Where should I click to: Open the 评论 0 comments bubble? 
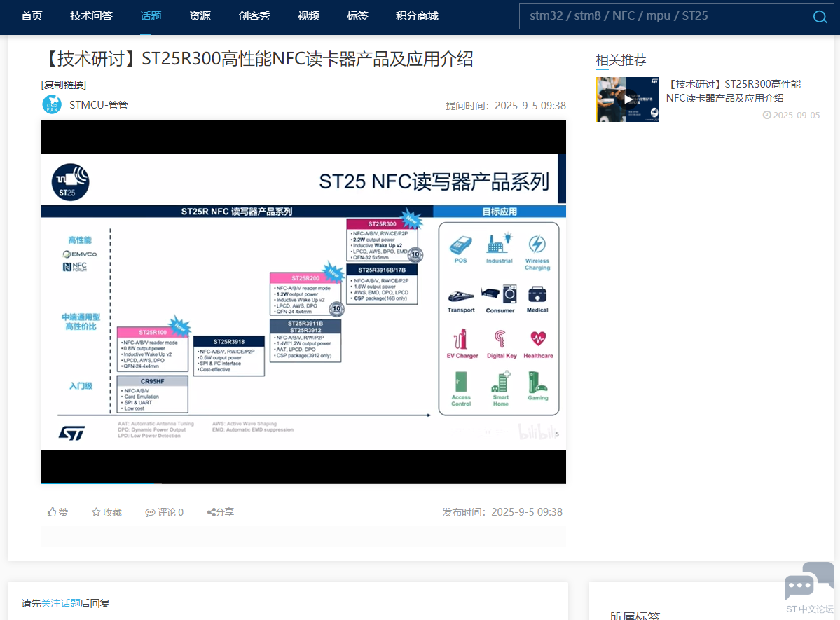165,512
